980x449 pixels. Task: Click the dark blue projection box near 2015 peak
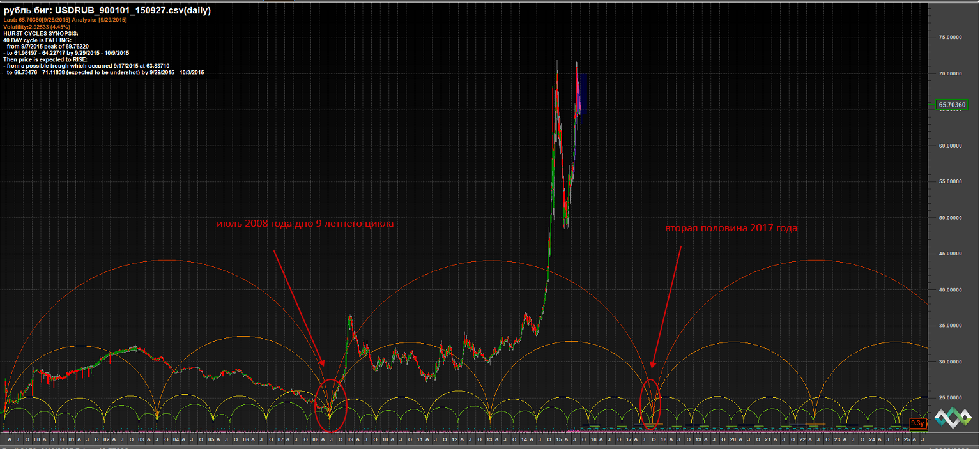tap(583, 93)
